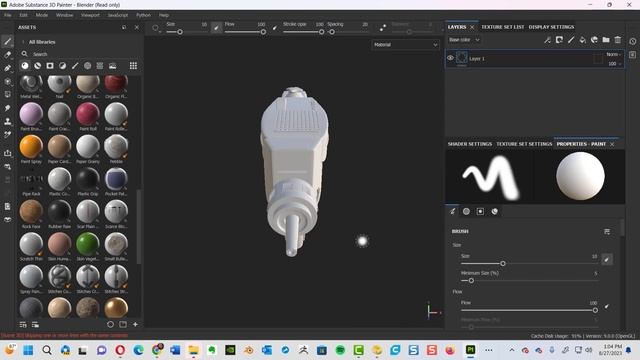The image size is (640, 360).
Task: Click the symmetry icon in top toolbar
Action: 382,28
